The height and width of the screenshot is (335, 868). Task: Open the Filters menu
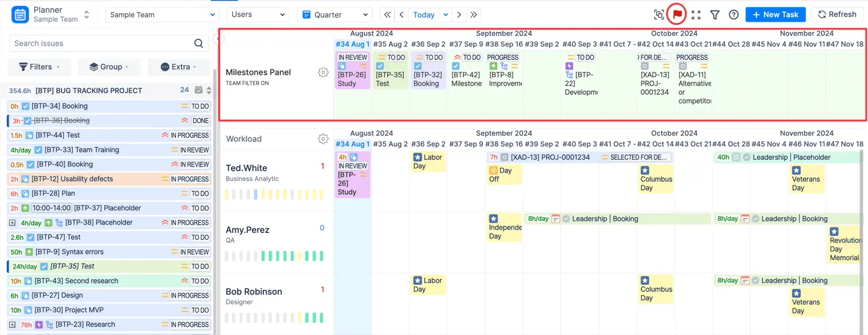click(x=39, y=67)
